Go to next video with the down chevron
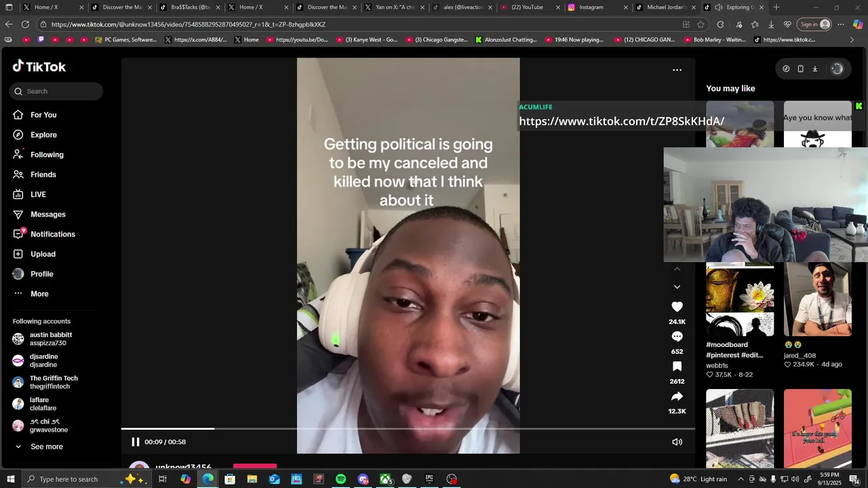 click(x=677, y=287)
